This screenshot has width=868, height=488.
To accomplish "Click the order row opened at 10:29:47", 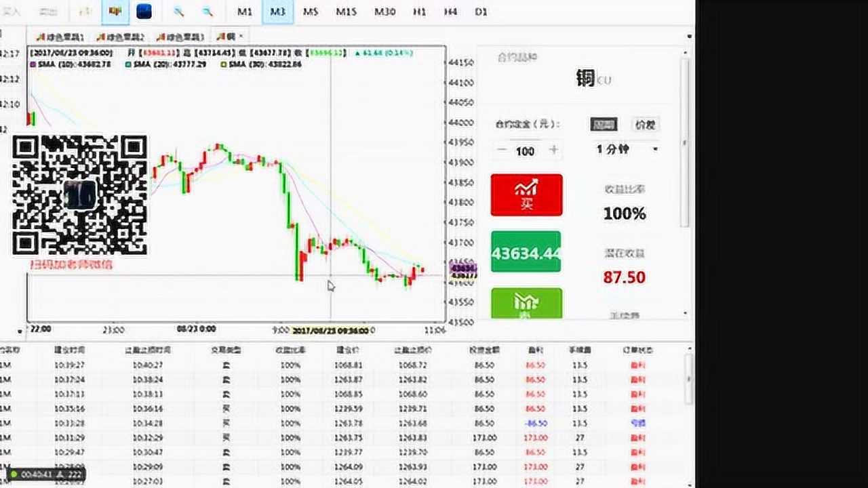I will coord(342,452).
